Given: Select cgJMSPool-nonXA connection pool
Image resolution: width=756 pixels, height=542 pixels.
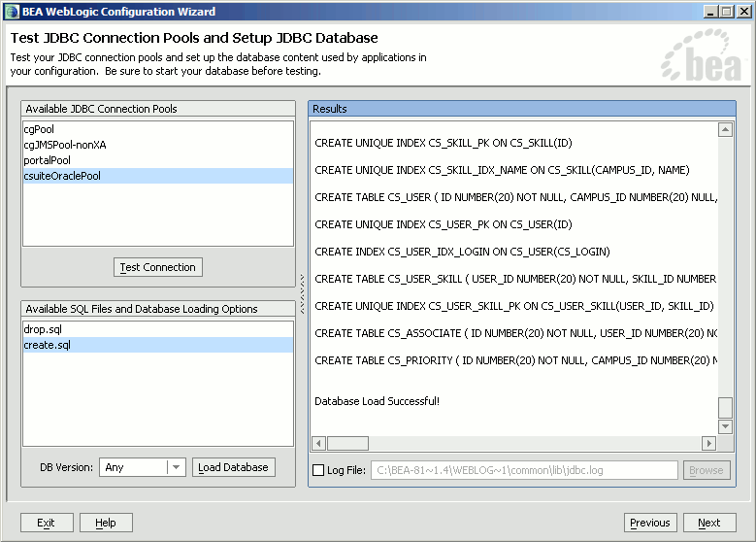Looking at the screenshot, I should point(157,145).
